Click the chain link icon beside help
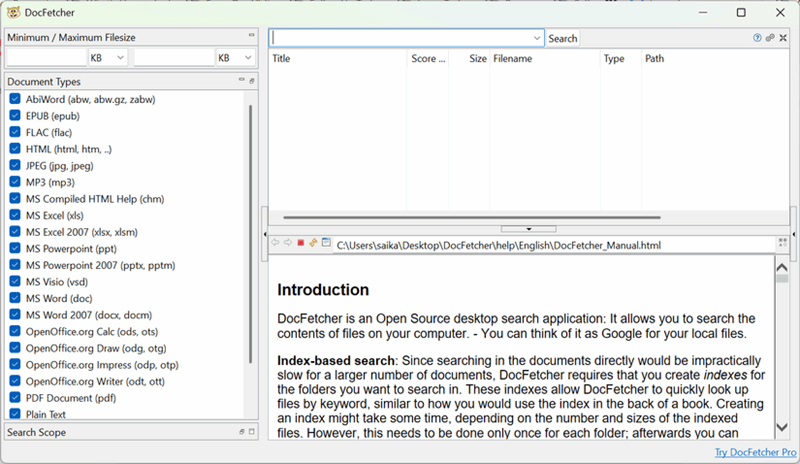This screenshot has height=464, width=800. coord(770,38)
